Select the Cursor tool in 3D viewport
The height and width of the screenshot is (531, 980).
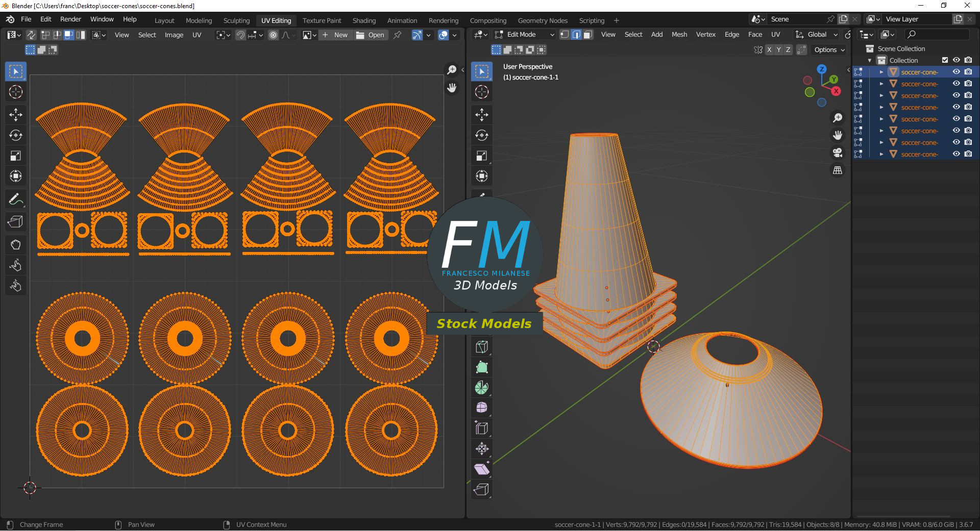pos(481,92)
